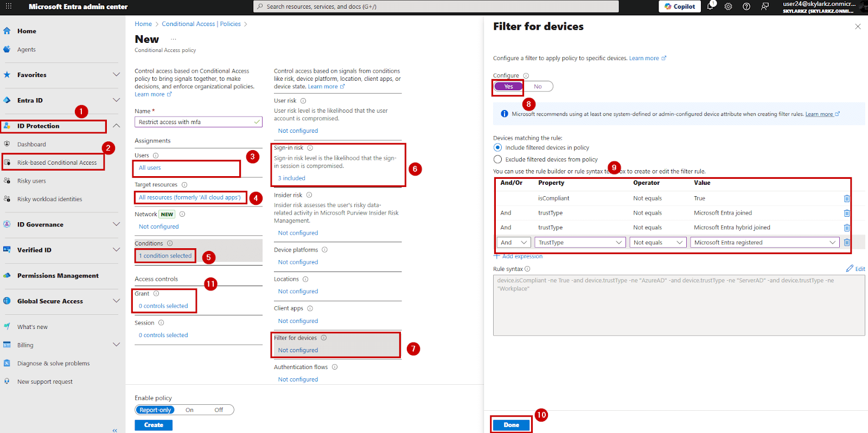The width and height of the screenshot is (868, 433).
Task: Click the Entra ID diamond icon
Action: pos(7,100)
